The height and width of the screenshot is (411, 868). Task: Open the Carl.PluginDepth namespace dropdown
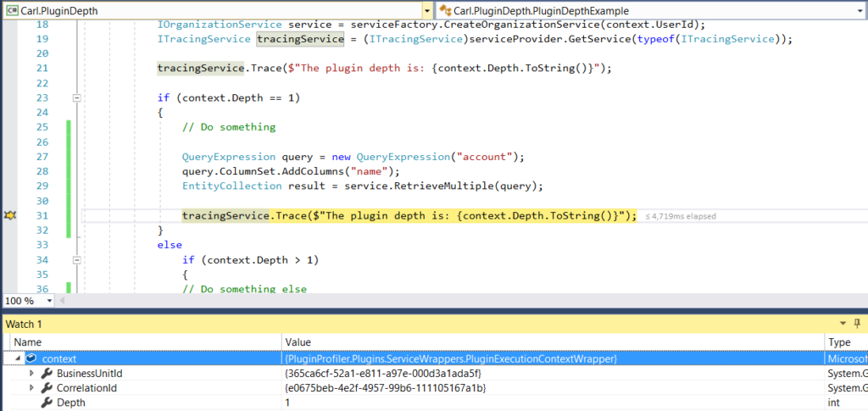click(x=427, y=11)
